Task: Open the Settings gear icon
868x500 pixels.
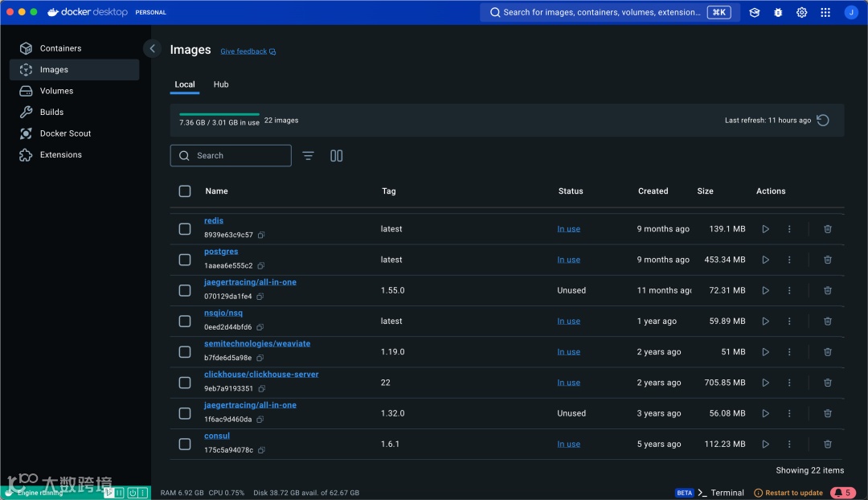Action: [801, 12]
